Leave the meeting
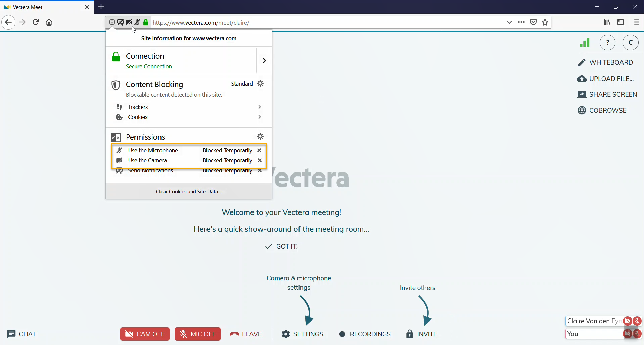The image size is (644, 345). 246,334
